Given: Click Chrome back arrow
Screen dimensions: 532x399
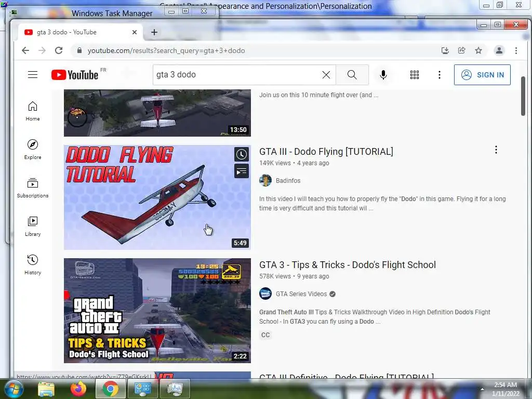Looking at the screenshot, I should click(x=25, y=50).
